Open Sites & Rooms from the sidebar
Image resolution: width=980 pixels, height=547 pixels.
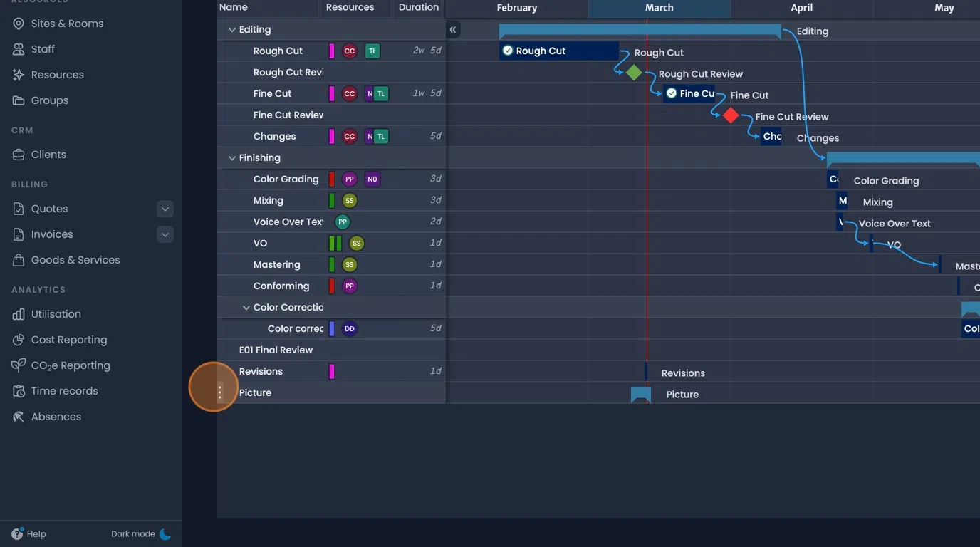(x=19, y=23)
